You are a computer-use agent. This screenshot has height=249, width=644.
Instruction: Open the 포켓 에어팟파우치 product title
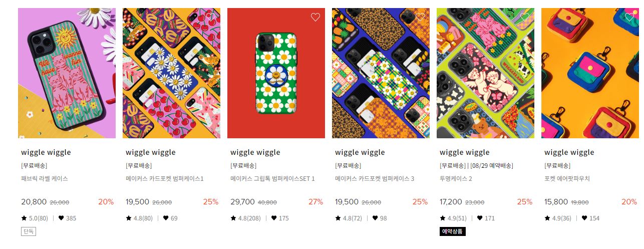567,178
